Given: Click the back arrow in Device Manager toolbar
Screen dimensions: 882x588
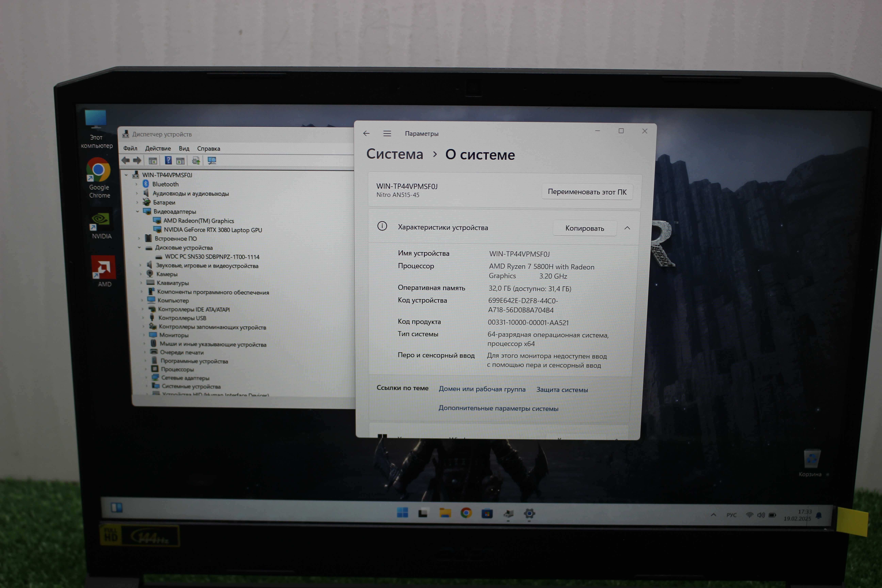Looking at the screenshot, I should [x=126, y=160].
